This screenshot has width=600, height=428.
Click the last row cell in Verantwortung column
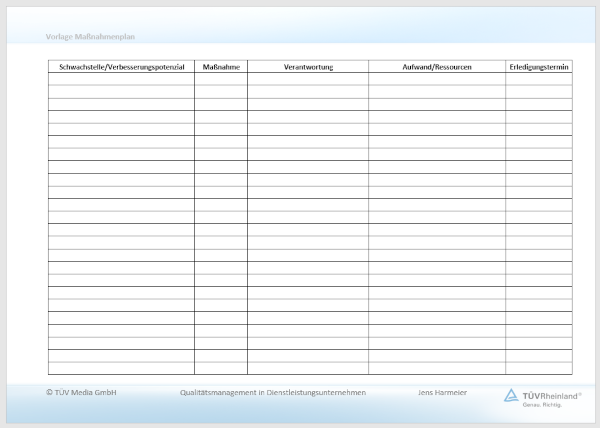click(308, 368)
